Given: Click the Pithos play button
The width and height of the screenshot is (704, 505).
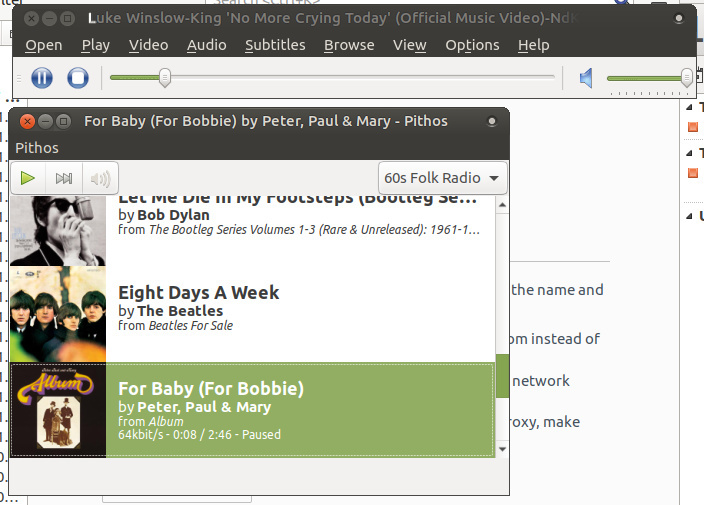Looking at the screenshot, I should coord(28,178).
